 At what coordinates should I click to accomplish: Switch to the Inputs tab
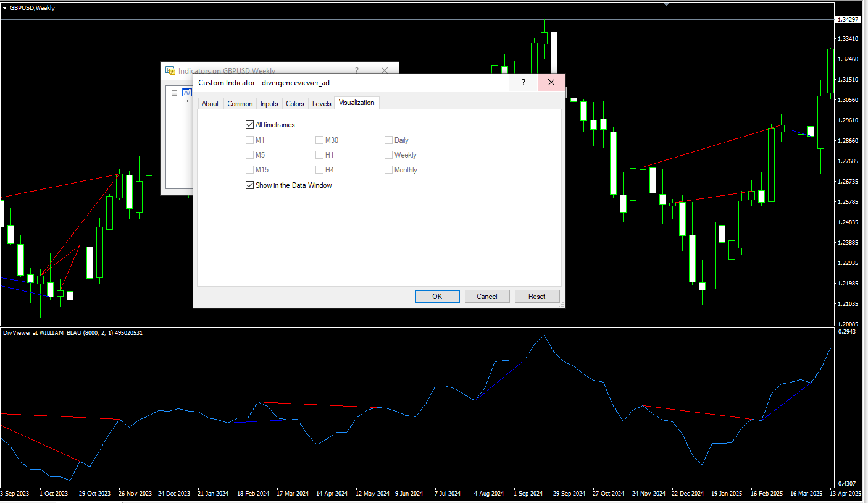(x=269, y=104)
